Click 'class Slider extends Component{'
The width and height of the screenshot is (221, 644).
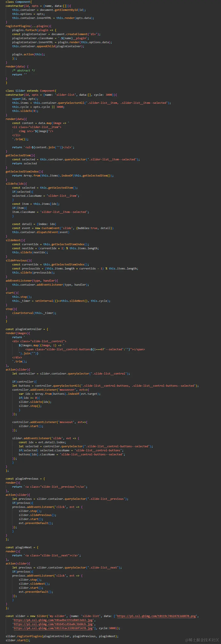[x=31, y=91]
